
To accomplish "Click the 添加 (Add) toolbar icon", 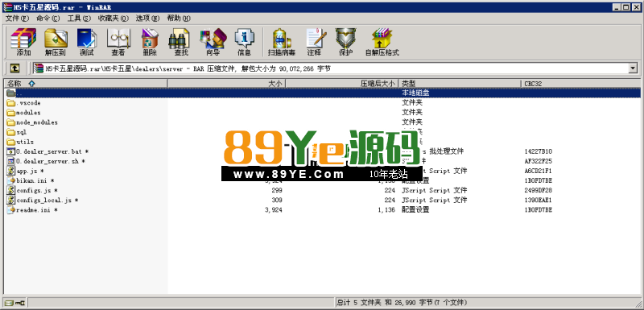I will (23, 42).
